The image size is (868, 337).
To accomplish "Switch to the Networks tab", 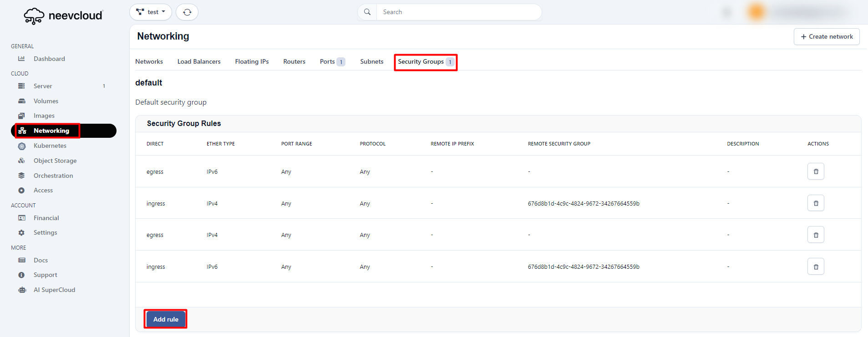I will point(149,61).
